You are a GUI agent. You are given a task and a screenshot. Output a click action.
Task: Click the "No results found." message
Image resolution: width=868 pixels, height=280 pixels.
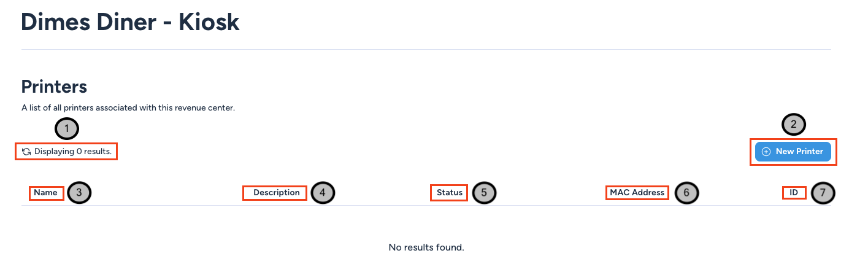point(426,247)
